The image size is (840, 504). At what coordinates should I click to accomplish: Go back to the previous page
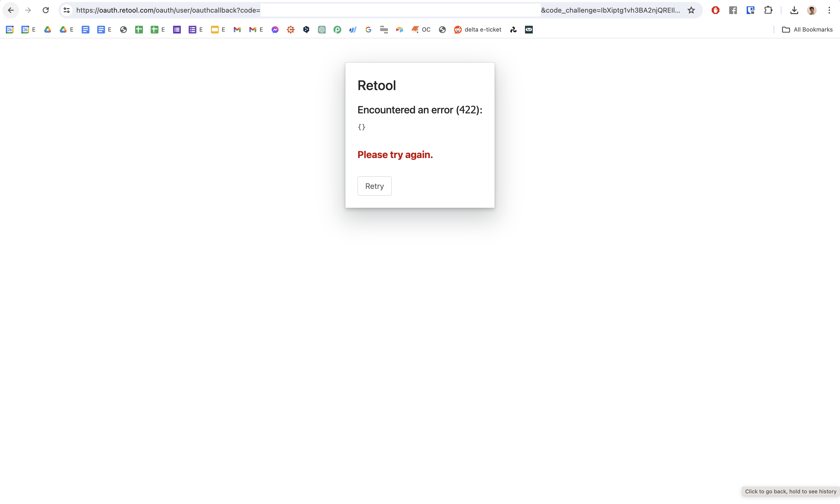pos(11,10)
